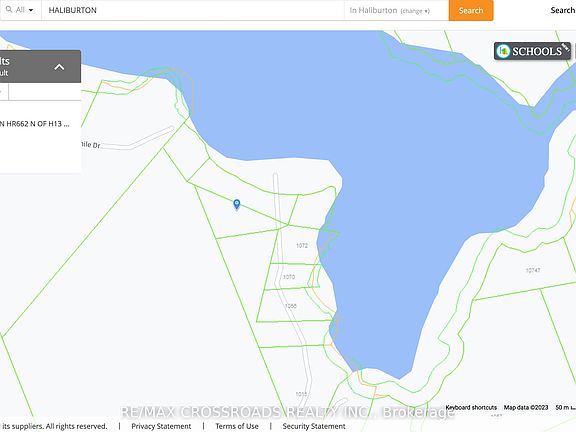The image size is (576, 432).
Task: Open Keyboard shortcuts on map
Action: [471, 407]
